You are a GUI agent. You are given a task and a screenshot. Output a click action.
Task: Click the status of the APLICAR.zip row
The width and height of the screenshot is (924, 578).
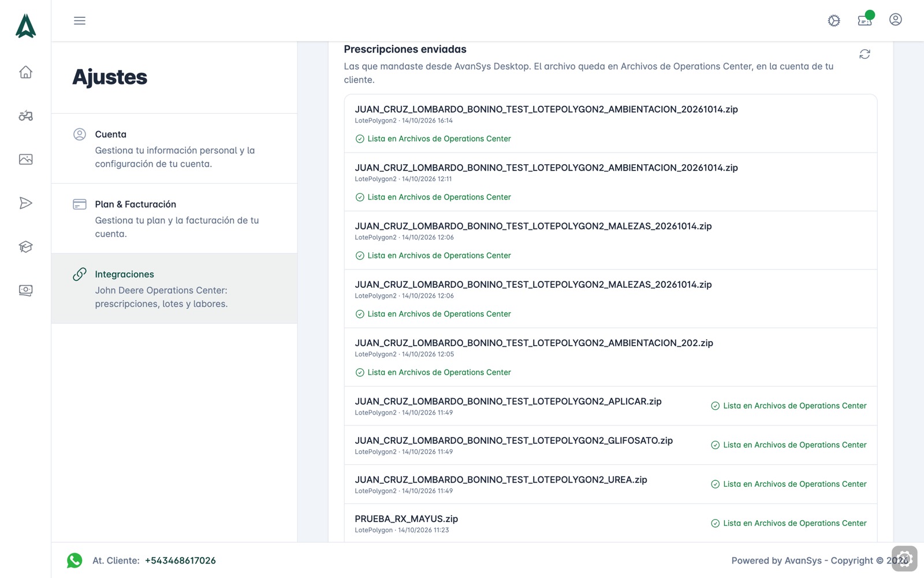point(788,406)
